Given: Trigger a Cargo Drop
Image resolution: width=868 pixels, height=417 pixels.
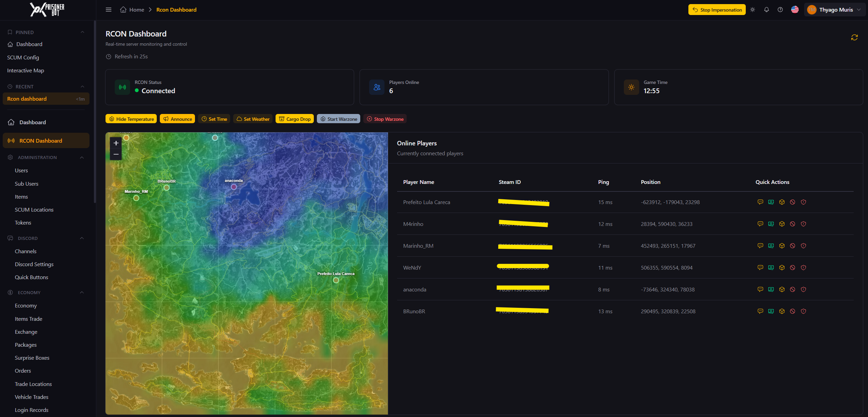Looking at the screenshot, I should click(x=294, y=119).
